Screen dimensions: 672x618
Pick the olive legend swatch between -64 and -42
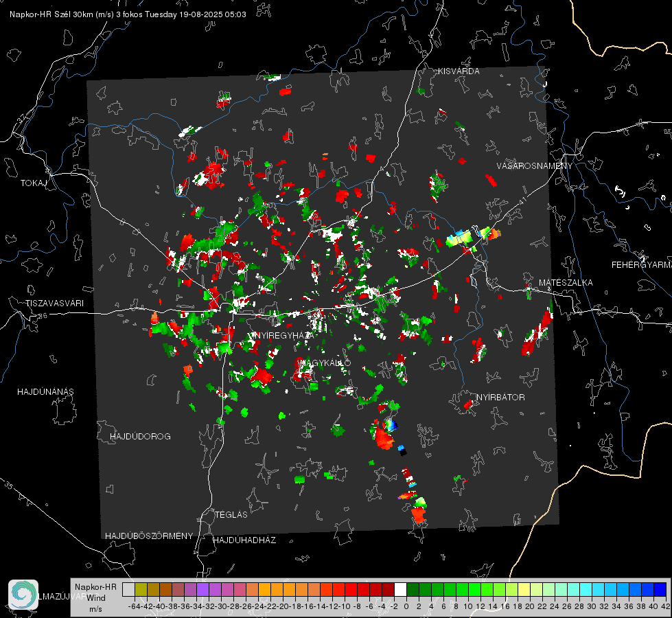[x=141, y=590]
